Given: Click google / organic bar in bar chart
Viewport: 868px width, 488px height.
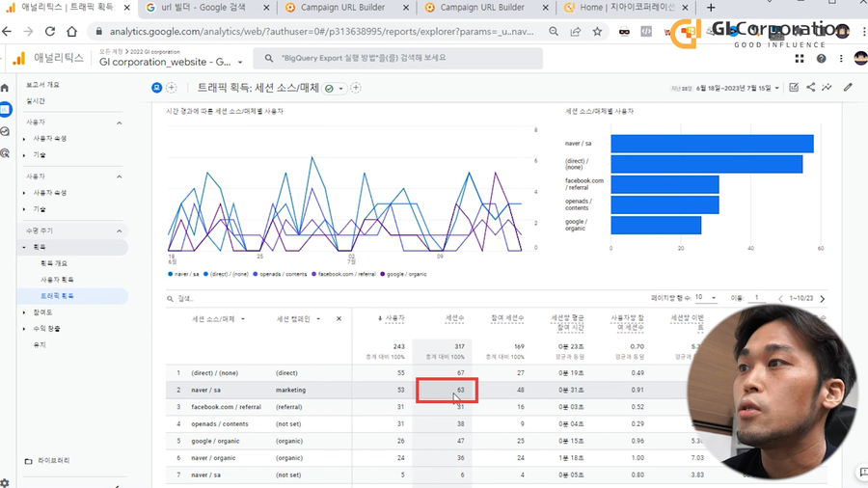Looking at the screenshot, I should pyautogui.click(x=656, y=225).
